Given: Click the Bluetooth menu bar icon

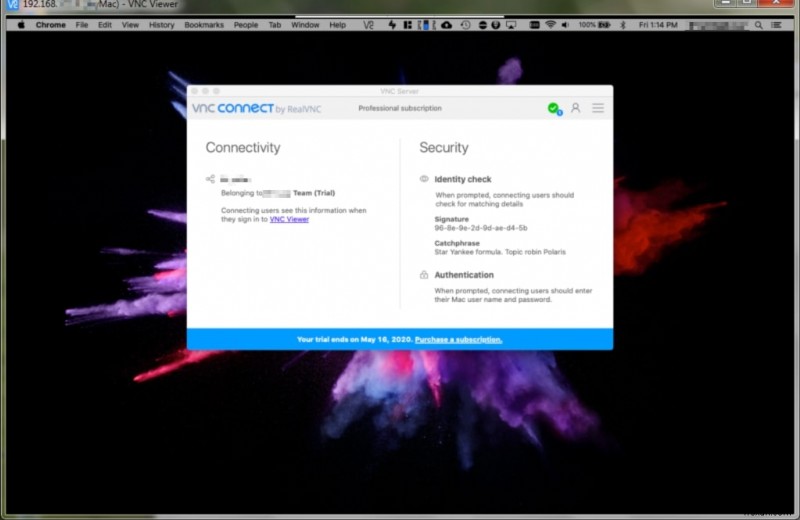Looking at the screenshot, I should pyautogui.click(x=623, y=24).
